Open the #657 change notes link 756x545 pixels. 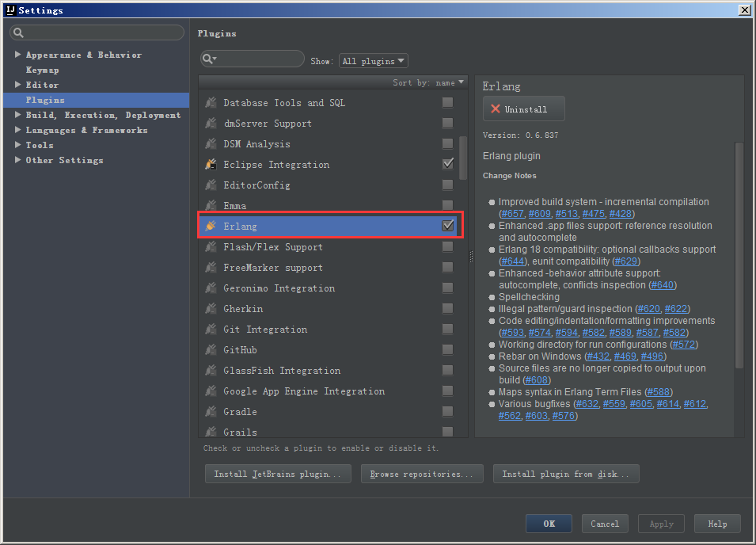(x=512, y=213)
